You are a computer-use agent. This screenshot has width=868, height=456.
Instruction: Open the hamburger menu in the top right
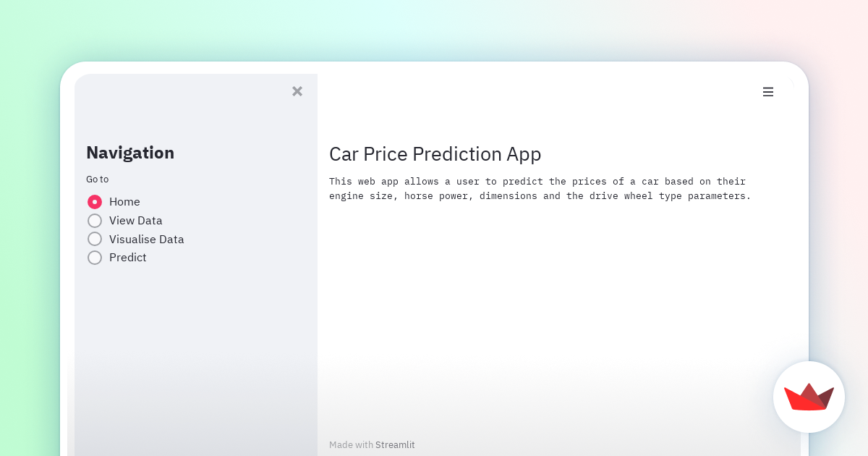(x=767, y=92)
